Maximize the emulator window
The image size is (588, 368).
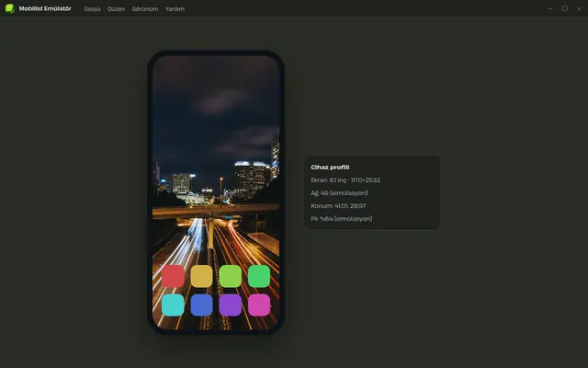click(565, 8)
